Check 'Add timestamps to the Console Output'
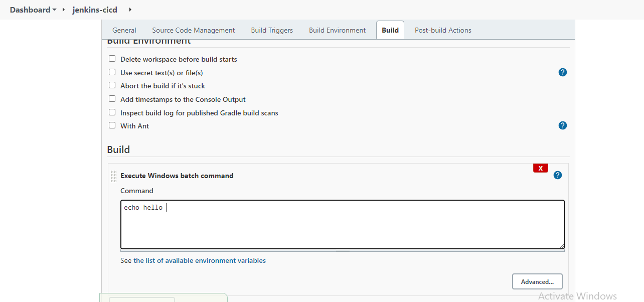644x302 pixels. 112,98
